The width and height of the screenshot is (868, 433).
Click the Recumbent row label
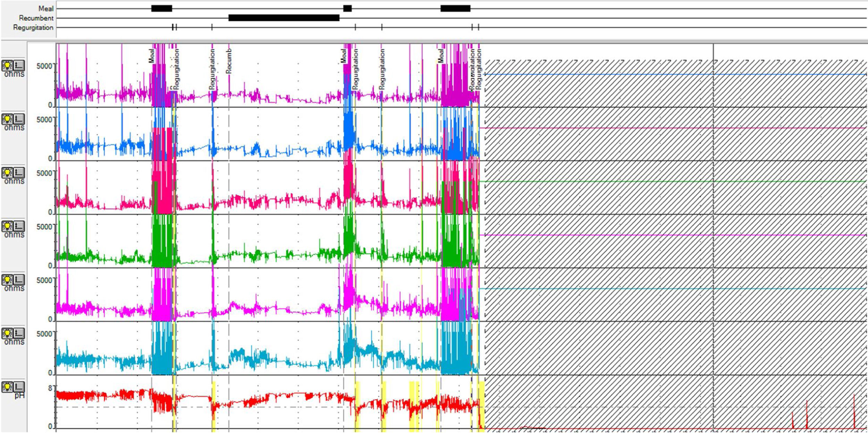point(36,18)
